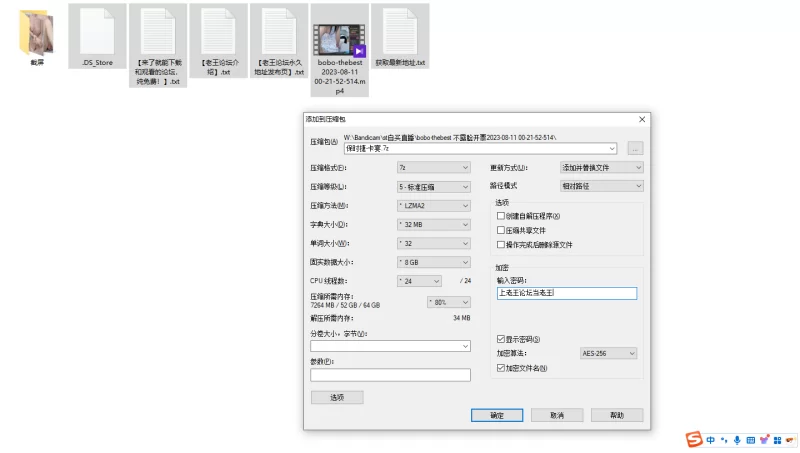
Task: Enable 创建自解压程序 checkbox
Action: (501, 216)
